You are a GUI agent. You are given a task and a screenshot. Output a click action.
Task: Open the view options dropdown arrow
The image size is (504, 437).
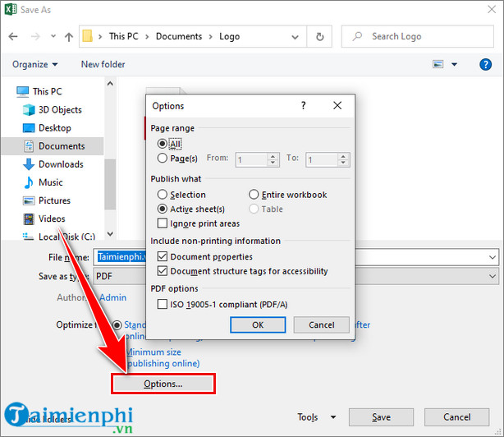coord(454,65)
